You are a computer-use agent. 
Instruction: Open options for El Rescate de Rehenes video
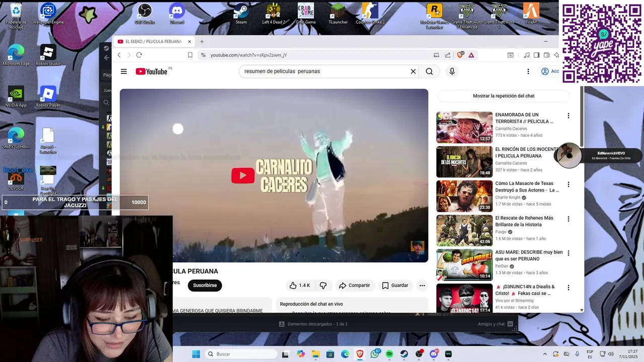click(x=569, y=219)
